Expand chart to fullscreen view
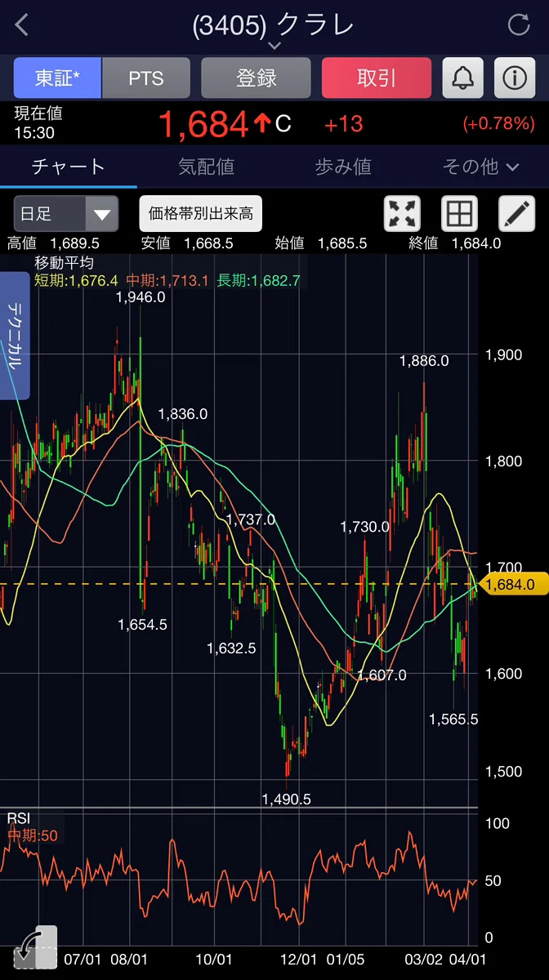 (402, 214)
